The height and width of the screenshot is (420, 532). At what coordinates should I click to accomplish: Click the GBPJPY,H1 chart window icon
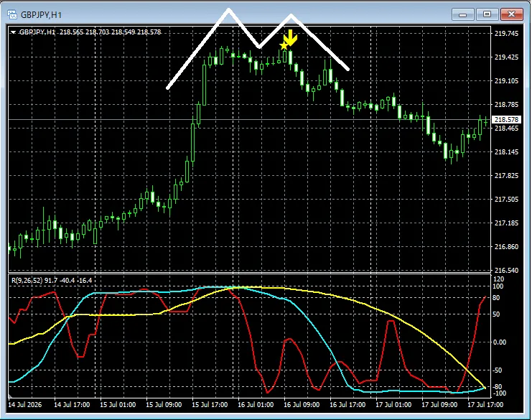point(12,14)
